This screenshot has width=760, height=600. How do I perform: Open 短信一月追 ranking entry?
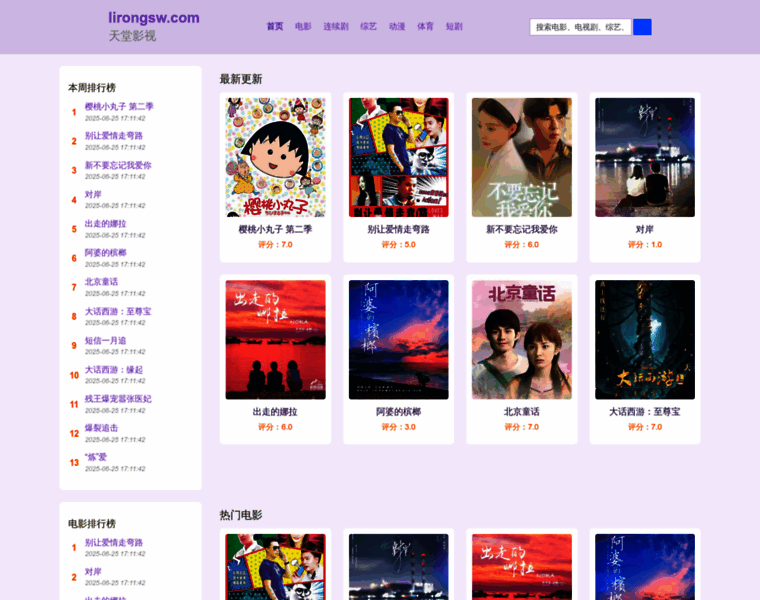[x=106, y=340]
